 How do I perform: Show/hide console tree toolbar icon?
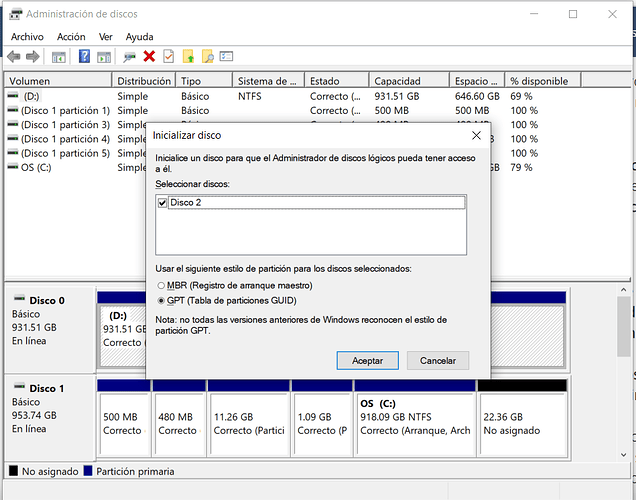pyautogui.click(x=59, y=57)
